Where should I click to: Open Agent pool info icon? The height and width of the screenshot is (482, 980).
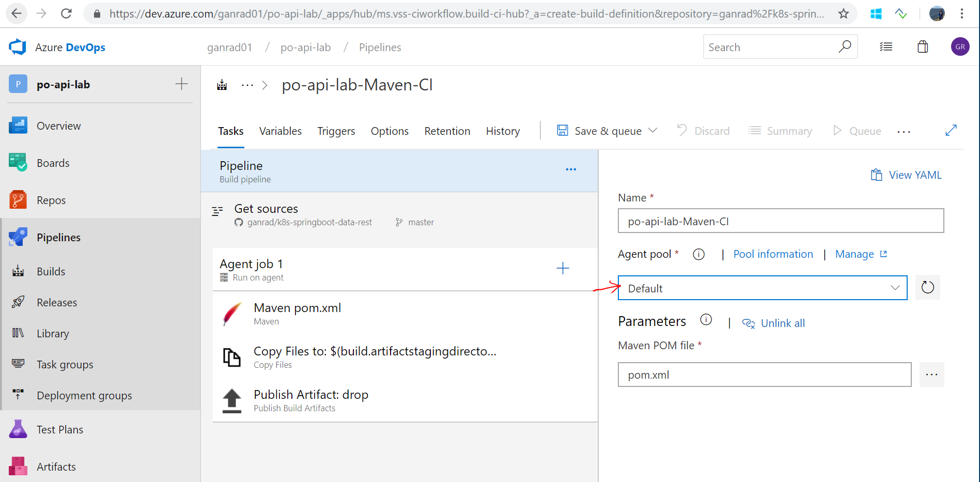[698, 254]
